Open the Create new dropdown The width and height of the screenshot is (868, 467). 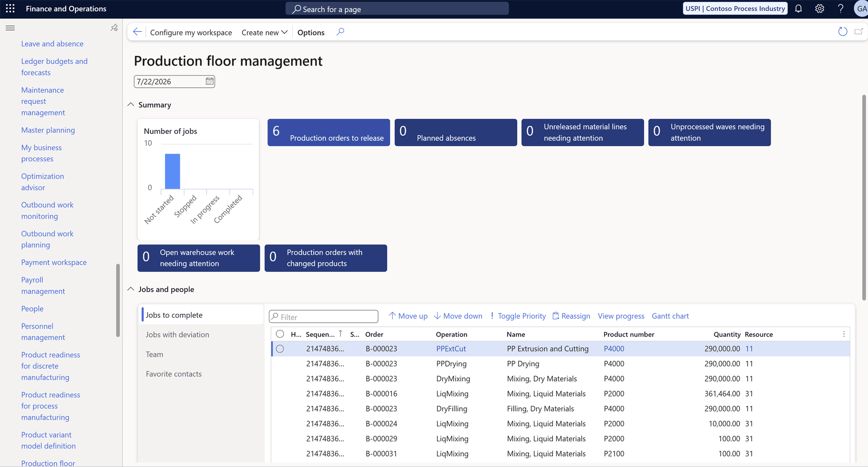(x=264, y=32)
